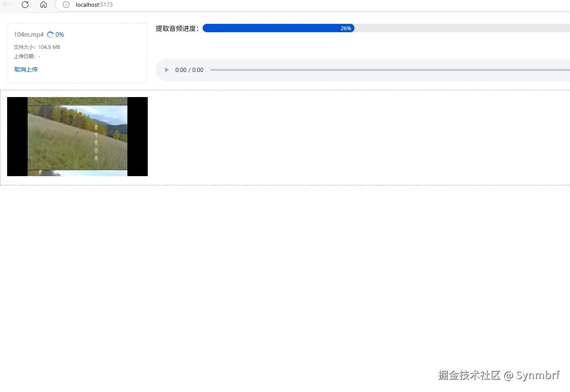Viewport: 570px width, 392px height.
Task: Click the localhost:5173 address bar
Action: [94, 5]
